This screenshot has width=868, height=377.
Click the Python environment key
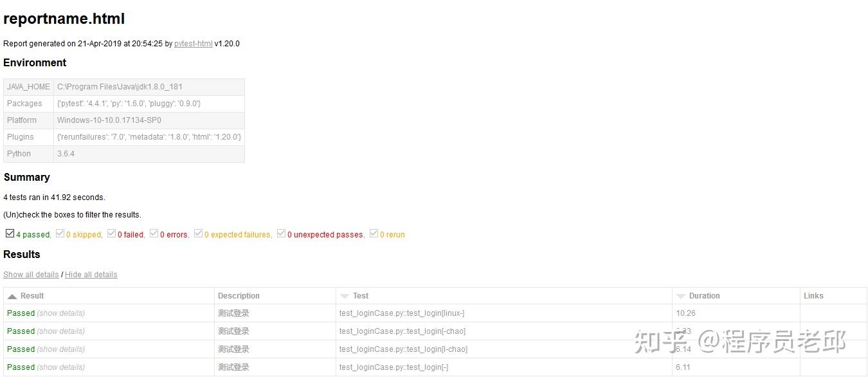pyautogui.click(x=19, y=154)
